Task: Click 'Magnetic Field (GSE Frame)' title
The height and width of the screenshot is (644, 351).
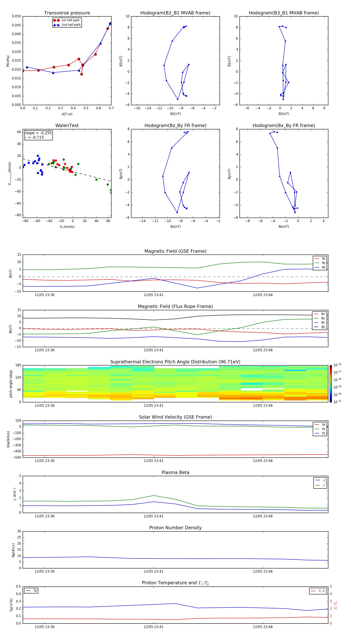Action: (x=175, y=251)
